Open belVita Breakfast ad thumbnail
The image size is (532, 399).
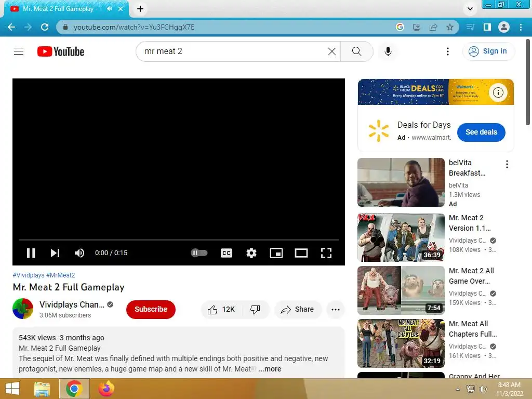[x=401, y=182]
